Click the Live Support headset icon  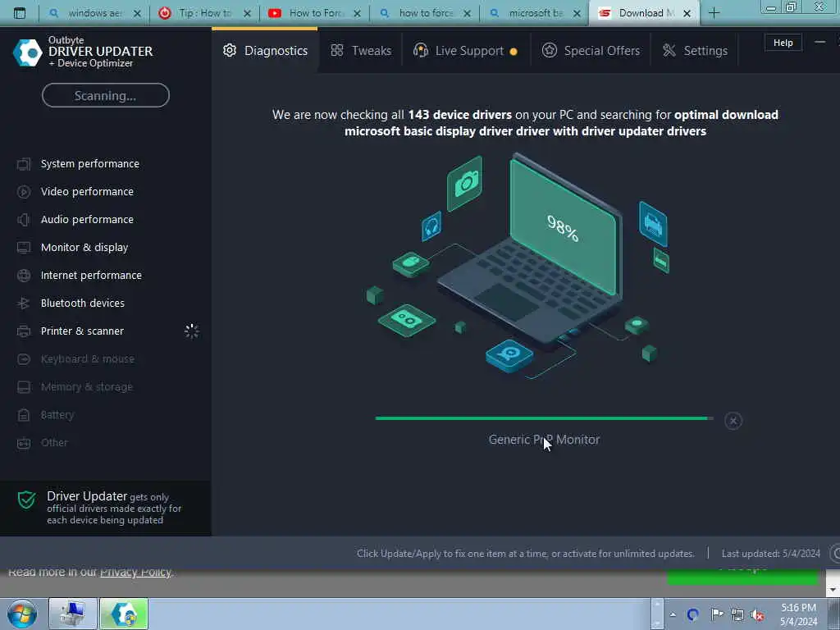421,50
